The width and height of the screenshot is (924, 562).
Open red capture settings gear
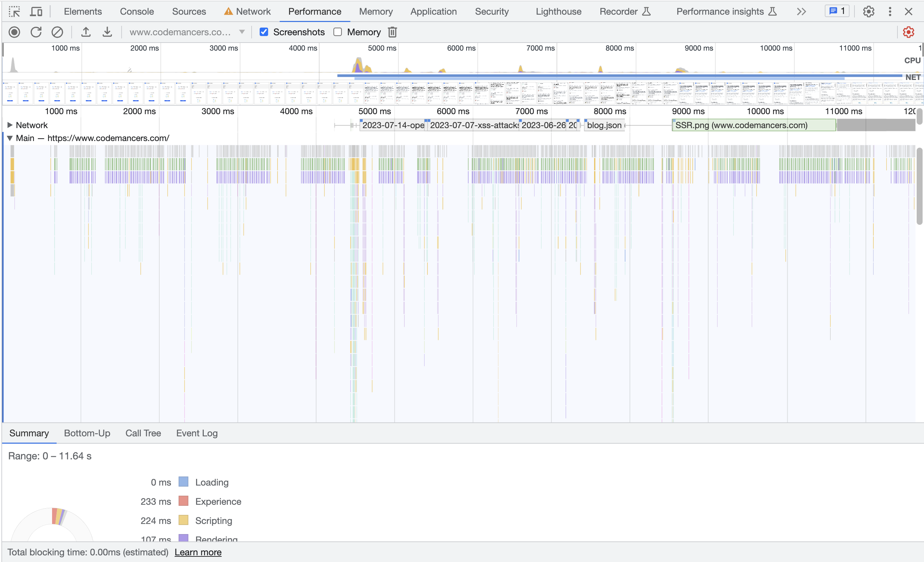tap(908, 32)
